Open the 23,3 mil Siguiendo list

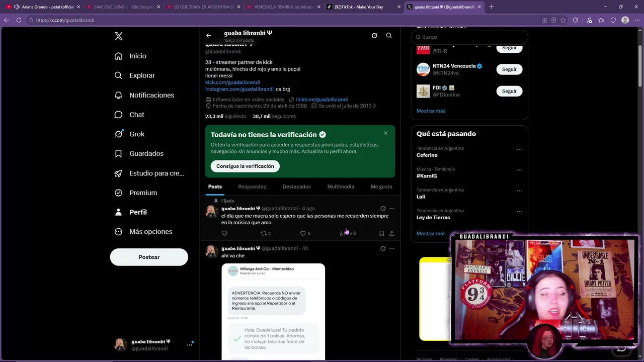[225, 116]
